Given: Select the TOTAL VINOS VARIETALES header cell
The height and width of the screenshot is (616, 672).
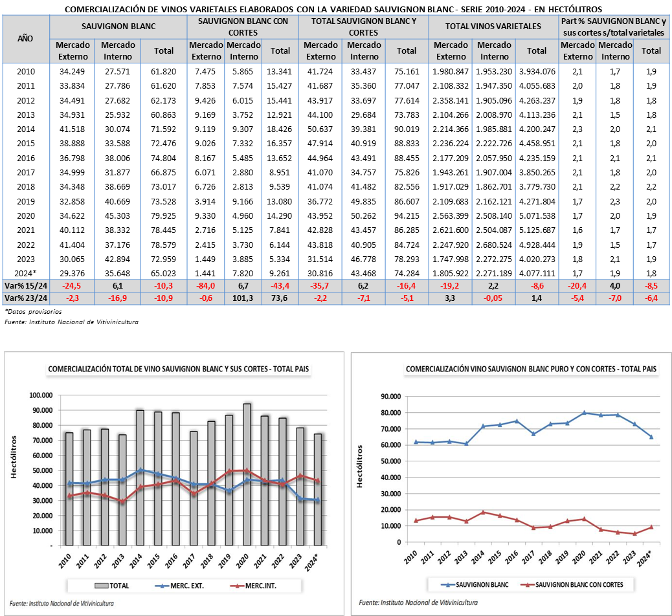Looking at the screenshot, I should point(493,26).
